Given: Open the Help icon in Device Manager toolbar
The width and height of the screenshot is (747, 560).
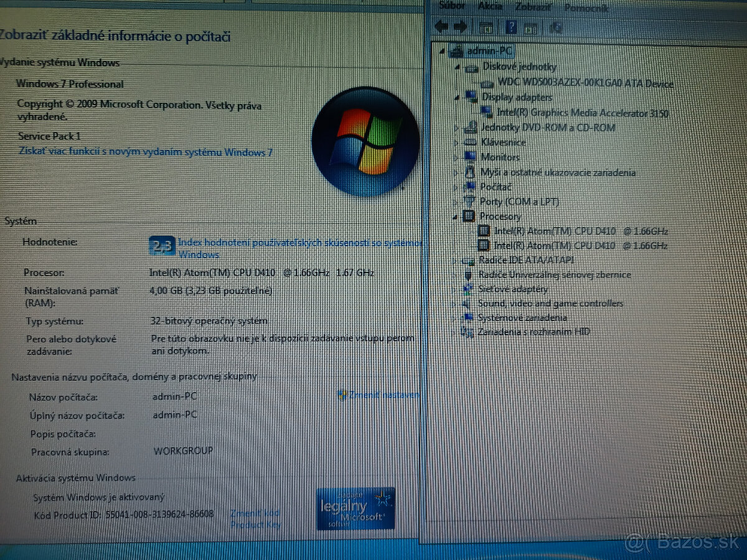Looking at the screenshot, I should (x=511, y=27).
